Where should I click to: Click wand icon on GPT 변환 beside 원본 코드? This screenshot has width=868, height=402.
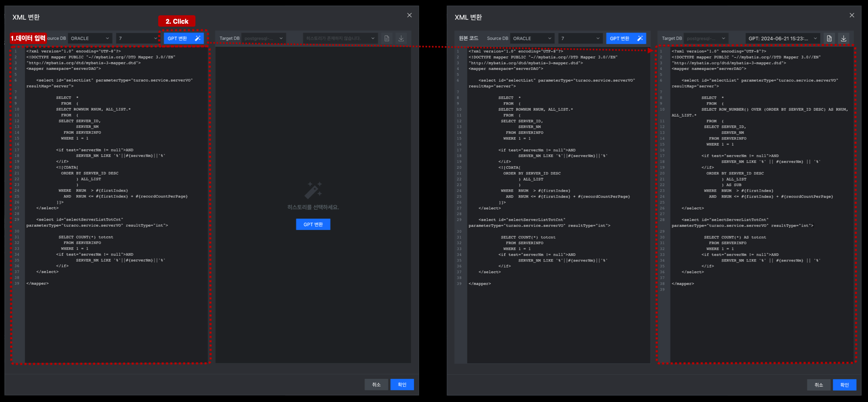click(x=640, y=38)
